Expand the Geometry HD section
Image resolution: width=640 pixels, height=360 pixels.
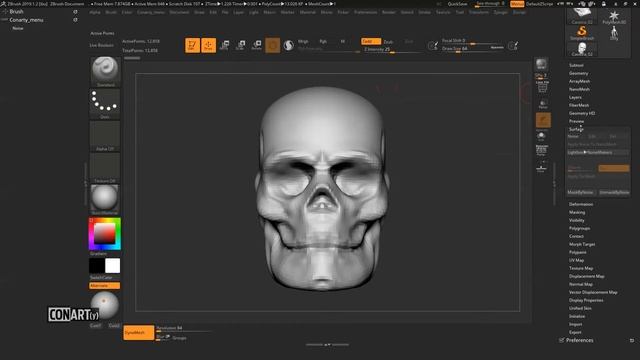tap(582, 113)
